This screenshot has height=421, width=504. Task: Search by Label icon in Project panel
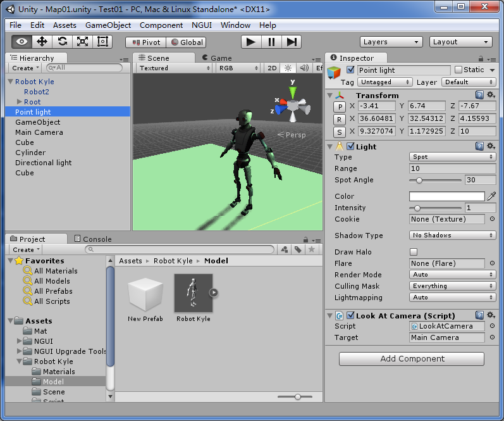coord(298,249)
